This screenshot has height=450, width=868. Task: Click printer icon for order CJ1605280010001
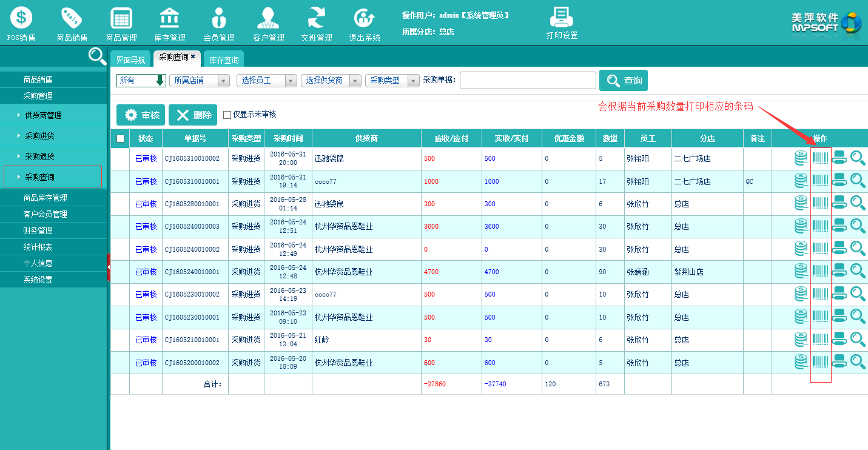tap(839, 203)
